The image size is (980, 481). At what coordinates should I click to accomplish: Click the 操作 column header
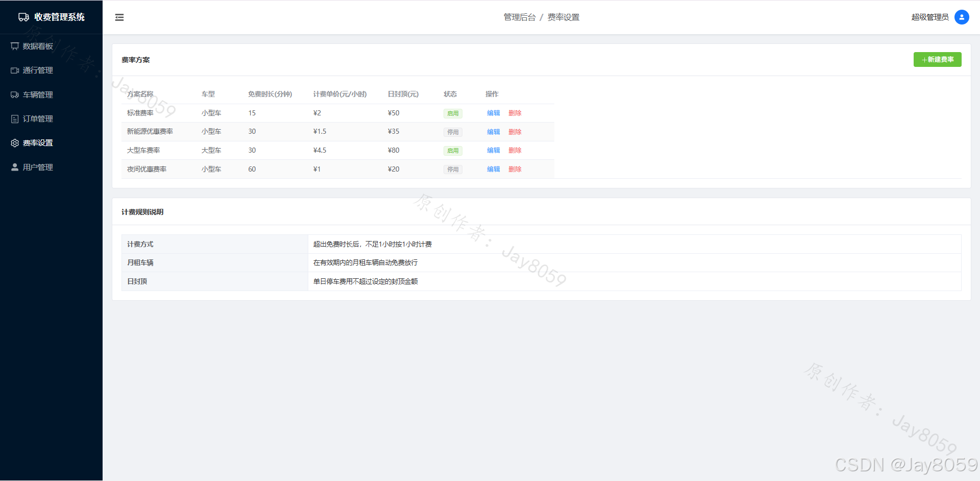pyautogui.click(x=492, y=94)
